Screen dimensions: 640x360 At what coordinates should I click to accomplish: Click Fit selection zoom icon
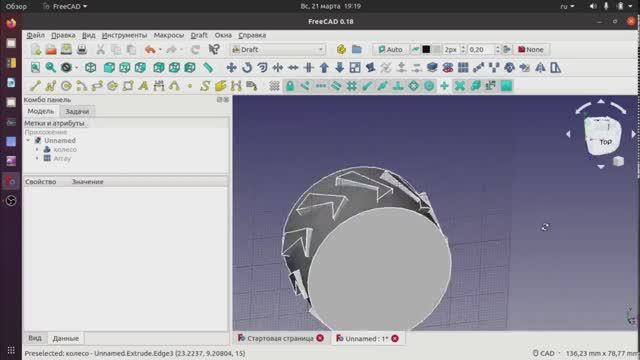click(x=51, y=68)
